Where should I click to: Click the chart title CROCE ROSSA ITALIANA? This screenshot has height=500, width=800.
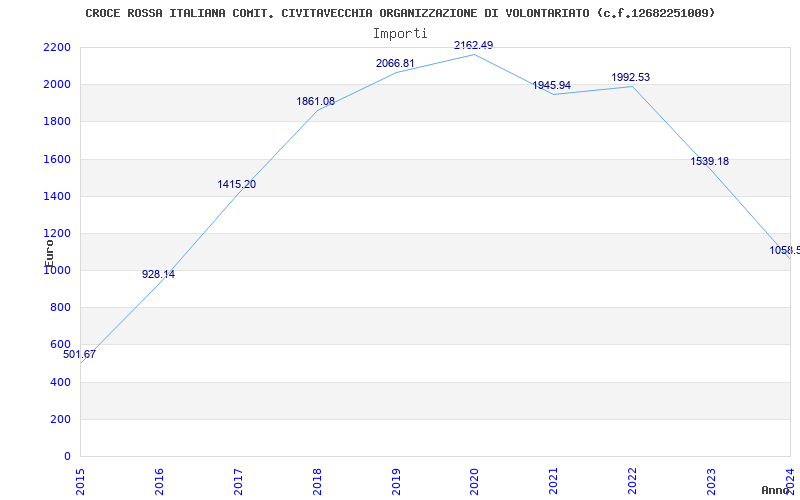(x=400, y=13)
